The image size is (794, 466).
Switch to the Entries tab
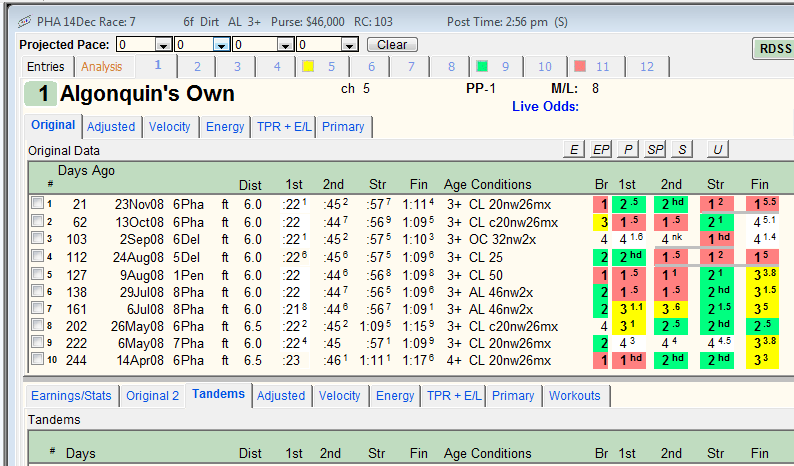pyautogui.click(x=46, y=67)
